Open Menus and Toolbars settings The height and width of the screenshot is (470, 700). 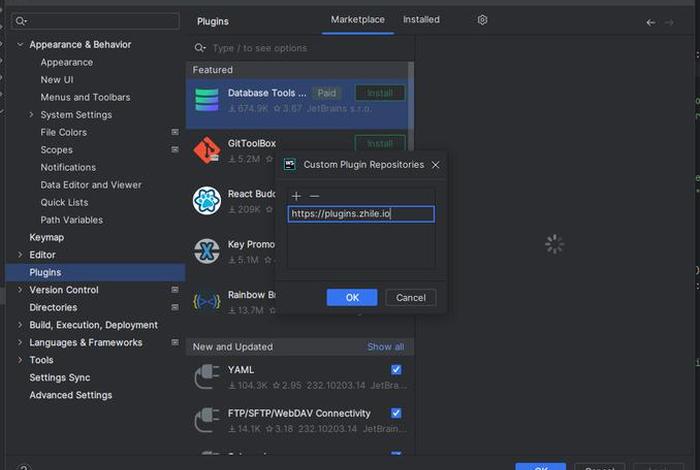tap(85, 97)
